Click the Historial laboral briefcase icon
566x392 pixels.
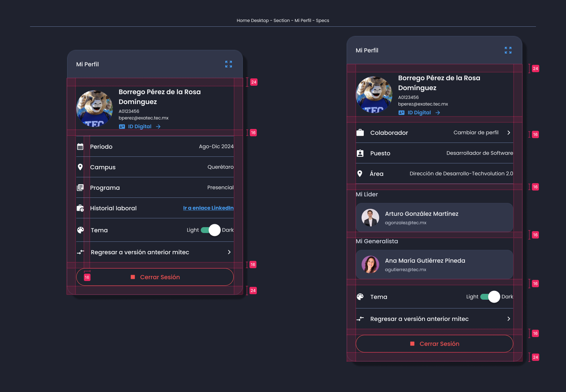coord(80,208)
